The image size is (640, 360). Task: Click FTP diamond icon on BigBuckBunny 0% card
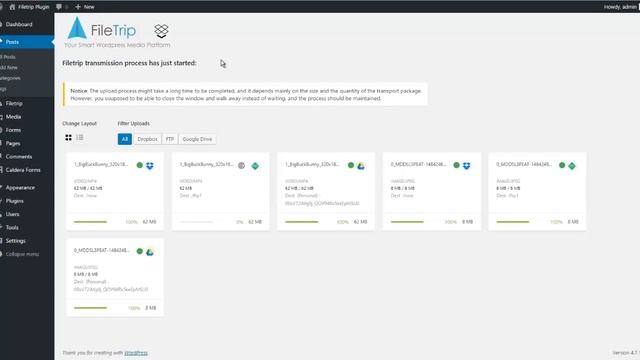pos(255,166)
